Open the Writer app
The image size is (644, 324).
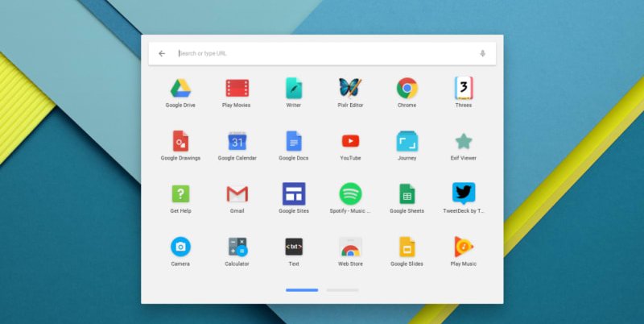(294, 88)
